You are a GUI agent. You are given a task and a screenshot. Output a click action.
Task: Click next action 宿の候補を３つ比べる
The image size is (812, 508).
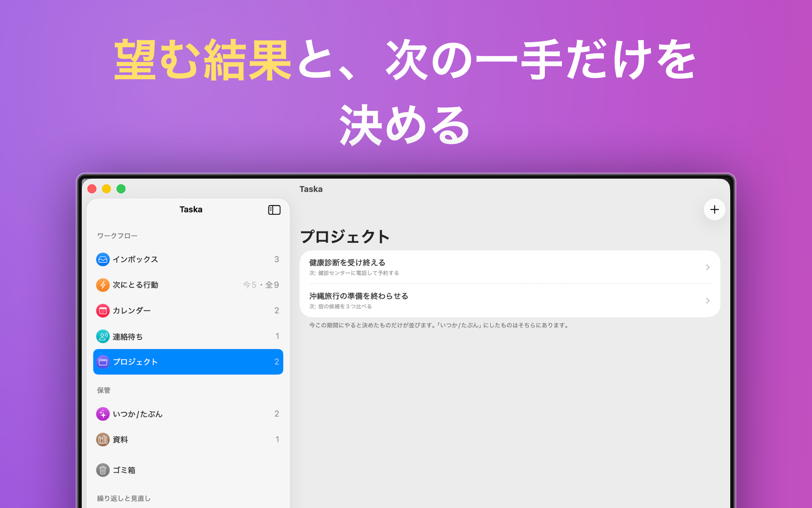click(345, 306)
